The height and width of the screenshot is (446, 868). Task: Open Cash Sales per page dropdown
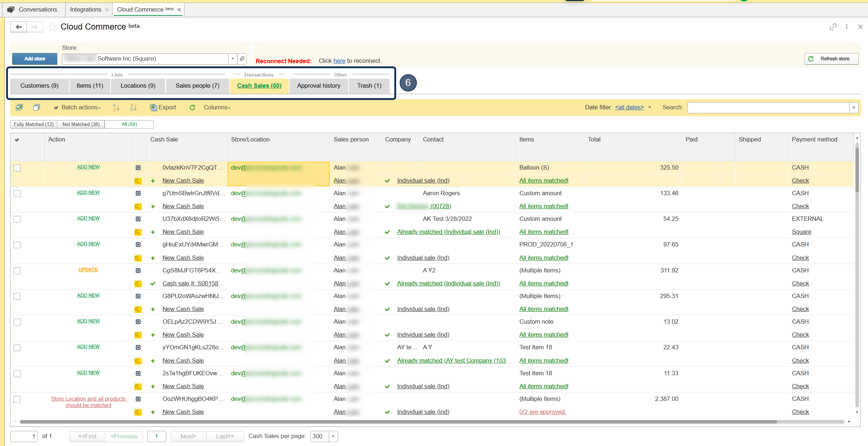pos(333,436)
